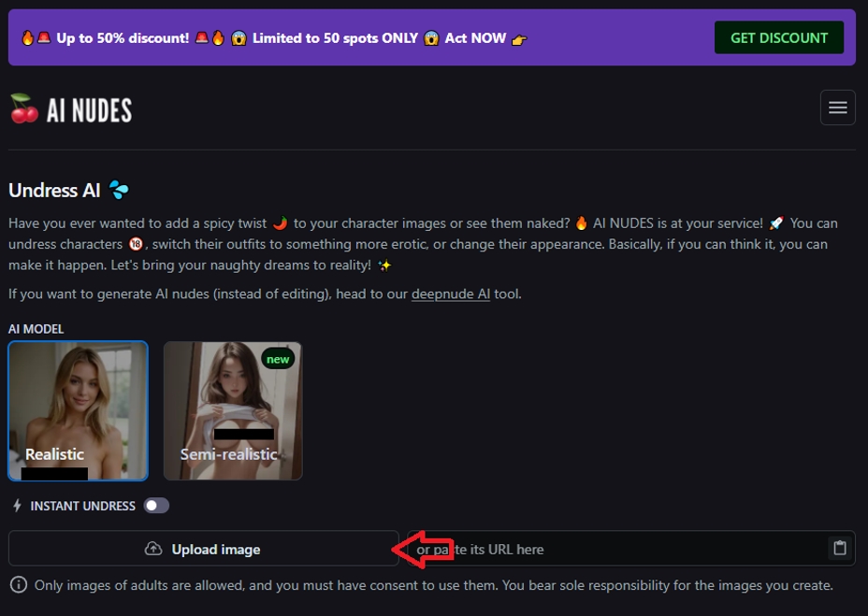The height and width of the screenshot is (616, 868).
Task: Click the info circle icon beside the disclaimer
Action: [19, 584]
